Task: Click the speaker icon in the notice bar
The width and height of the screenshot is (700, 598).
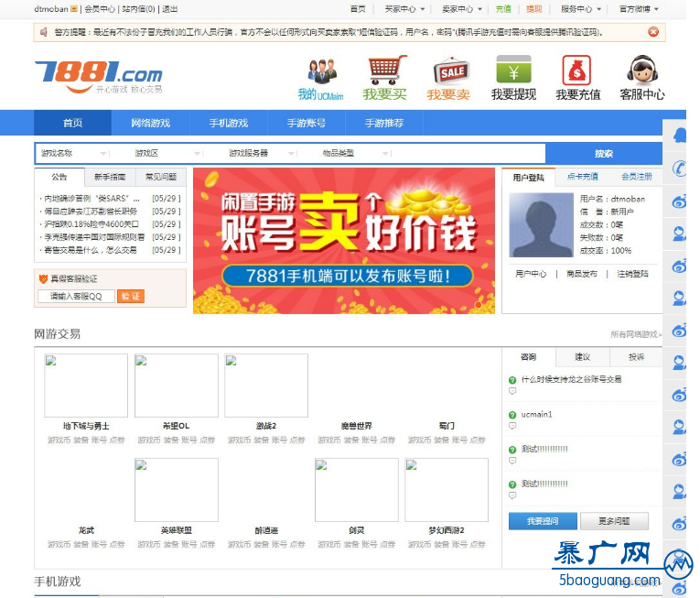Action: pos(44,32)
